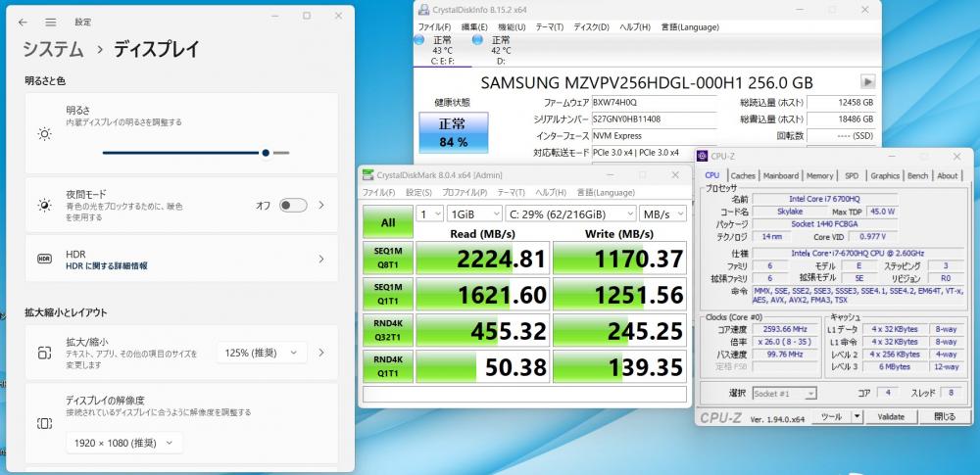Viewport: 980px width, 475px height.
Task: Open the CPU-Z Socket #1 selection dropdown
Action: point(784,394)
